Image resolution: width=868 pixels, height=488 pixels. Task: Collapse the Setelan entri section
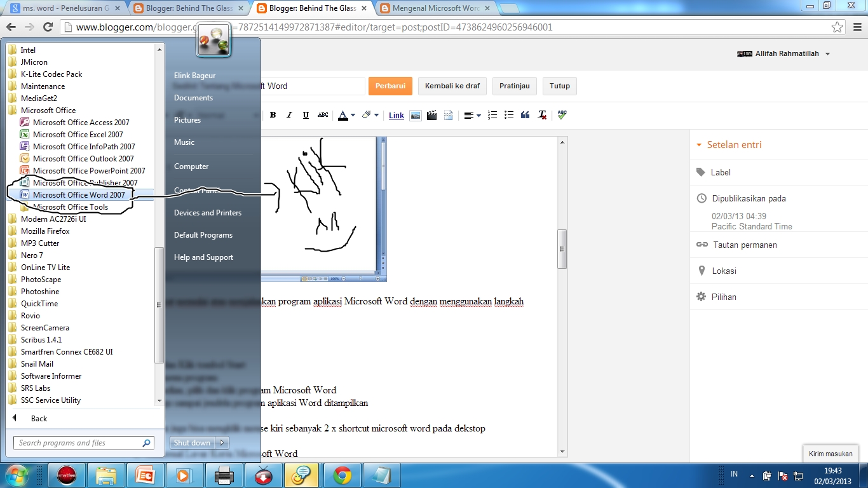click(x=700, y=145)
